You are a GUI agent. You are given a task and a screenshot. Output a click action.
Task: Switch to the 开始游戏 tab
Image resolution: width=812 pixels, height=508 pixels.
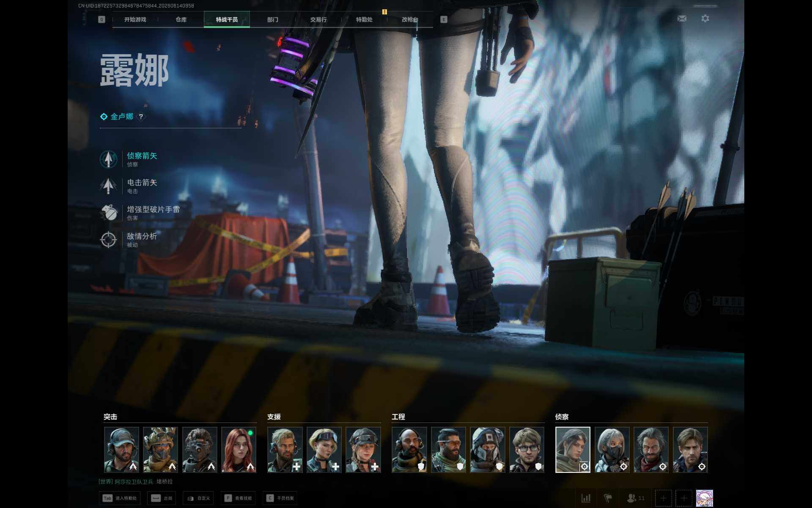pyautogui.click(x=135, y=19)
